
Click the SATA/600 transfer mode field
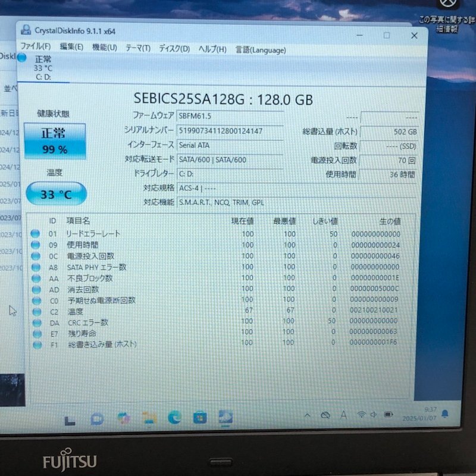[230, 159]
